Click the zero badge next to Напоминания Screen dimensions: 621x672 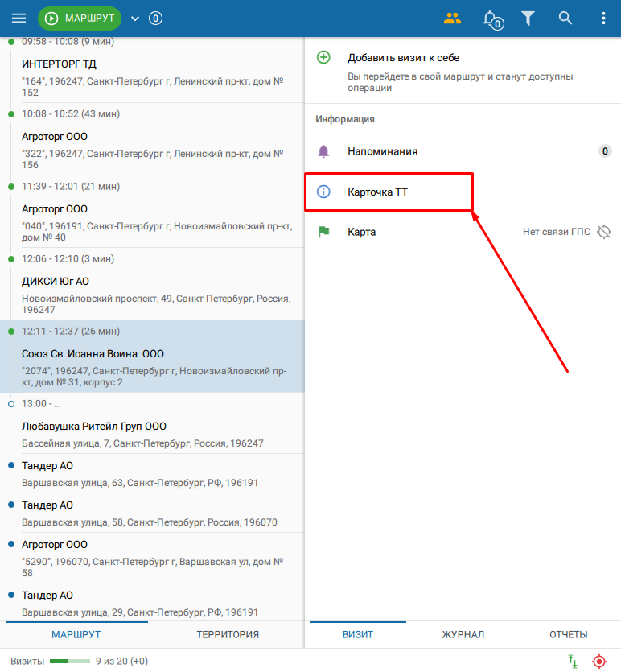click(x=605, y=150)
